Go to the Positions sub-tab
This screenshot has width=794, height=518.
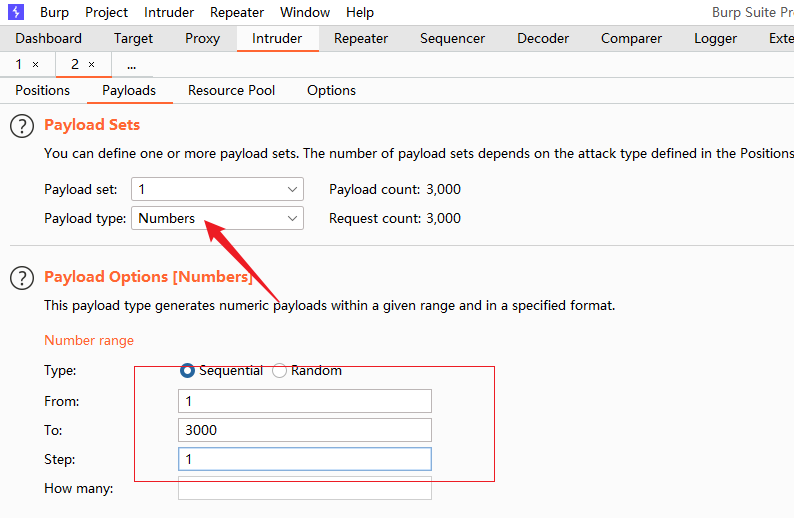click(43, 91)
